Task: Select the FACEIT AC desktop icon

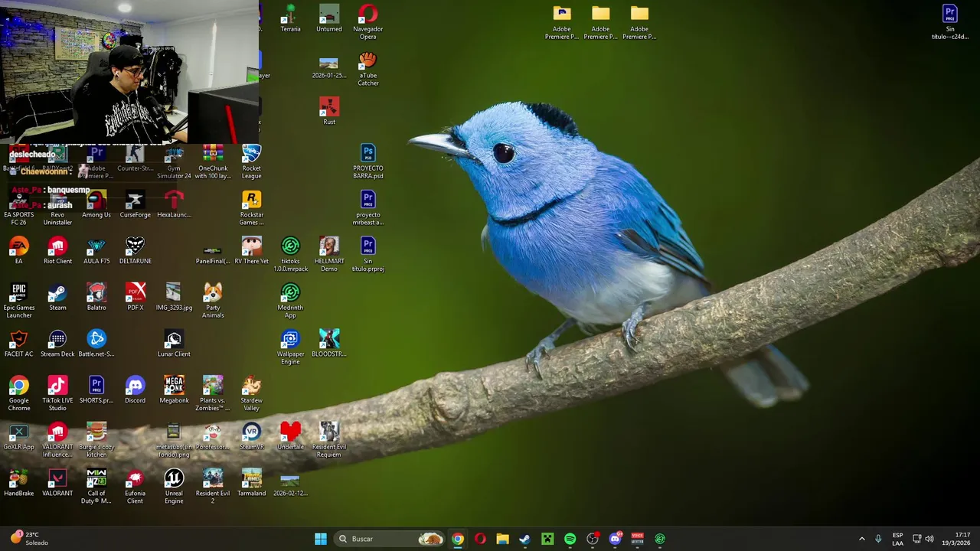Action: [18, 344]
